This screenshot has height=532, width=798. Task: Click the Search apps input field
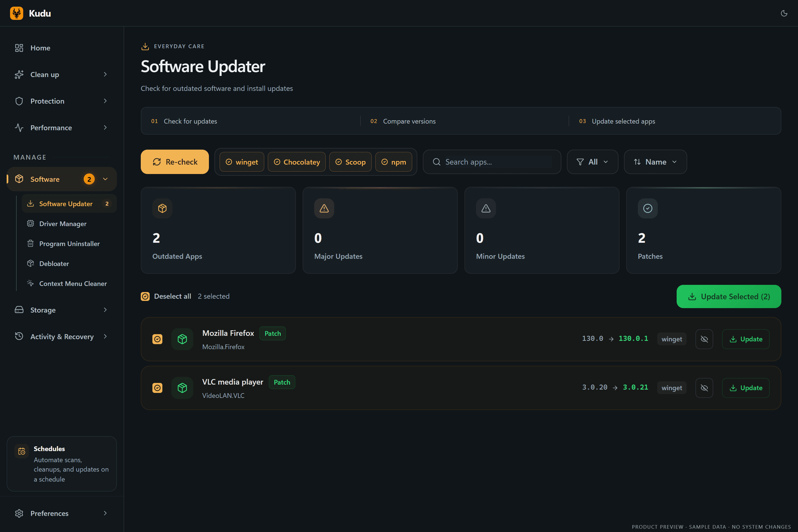coord(492,162)
